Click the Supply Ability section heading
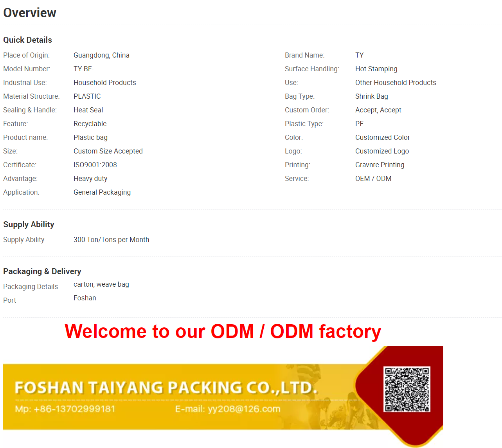Image resolution: width=502 pixels, height=448 pixels. coord(29,224)
